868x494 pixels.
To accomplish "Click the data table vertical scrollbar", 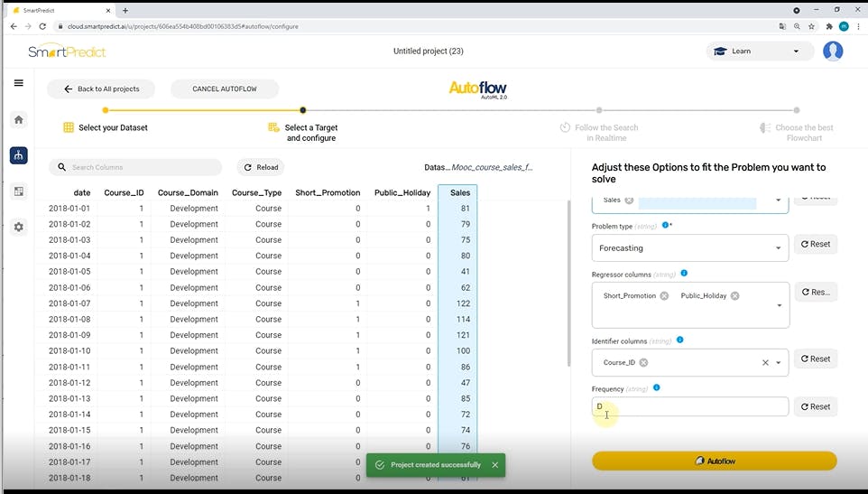I will click(x=568, y=283).
